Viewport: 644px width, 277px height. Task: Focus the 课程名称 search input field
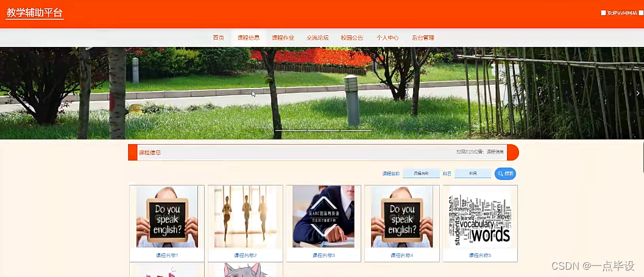pyautogui.click(x=421, y=174)
